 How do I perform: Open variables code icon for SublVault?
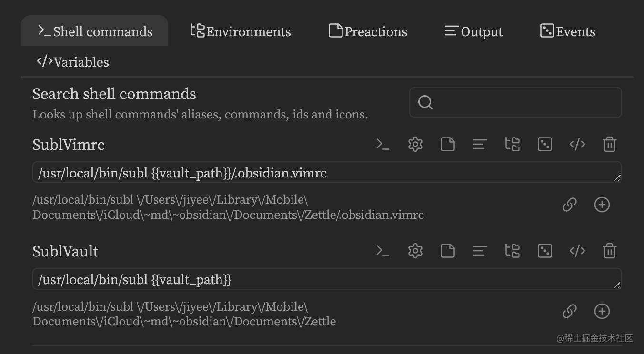click(577, 251)
